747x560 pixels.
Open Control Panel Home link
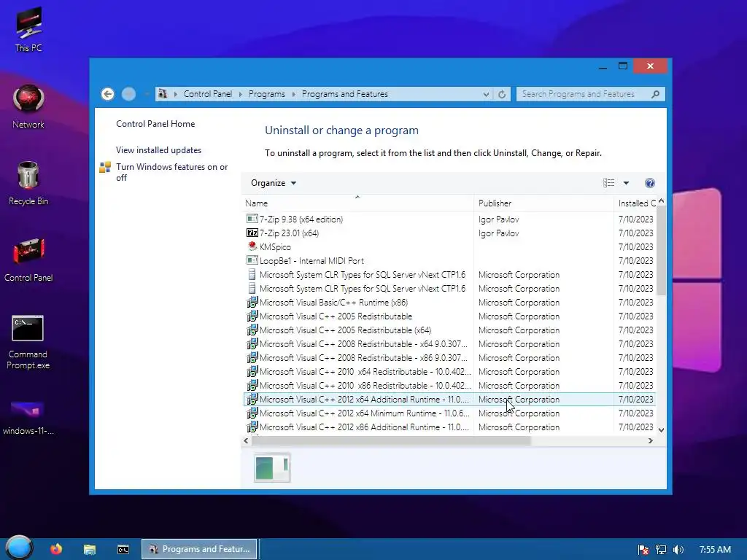155,124
